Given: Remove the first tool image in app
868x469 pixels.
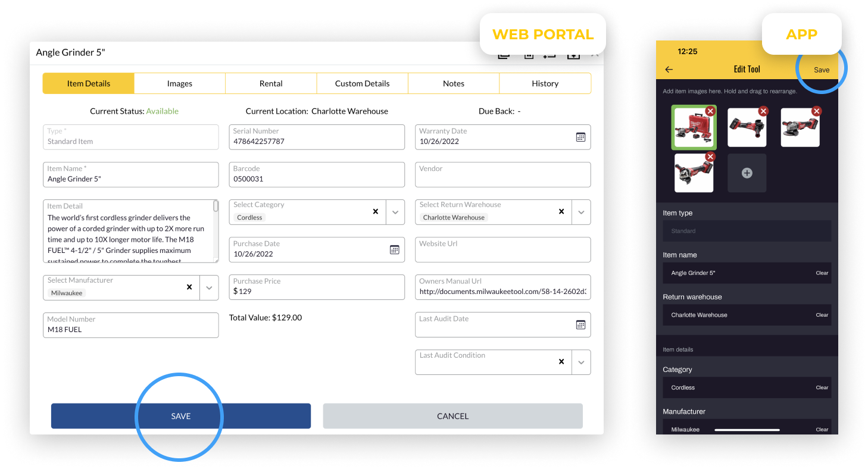Looking at the screenshot, I should [710, 111].
